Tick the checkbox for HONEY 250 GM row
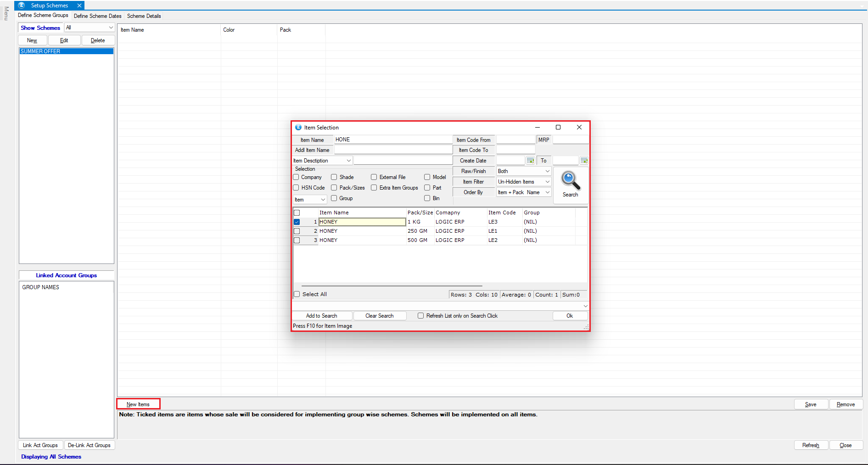 (x=297, y=231)
